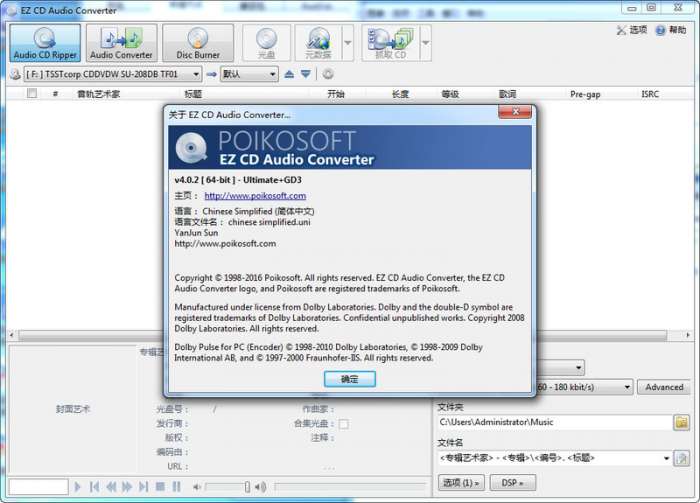This screenshot has width=700, height=503.
Task: Click the volume slider handle
Action: pos(247,486)
